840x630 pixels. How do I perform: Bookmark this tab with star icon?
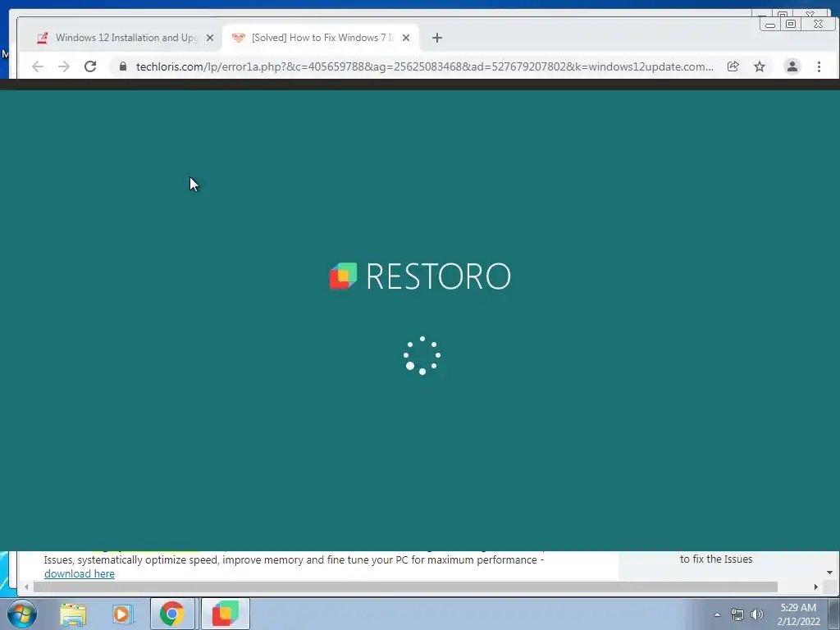click(760, 66)
